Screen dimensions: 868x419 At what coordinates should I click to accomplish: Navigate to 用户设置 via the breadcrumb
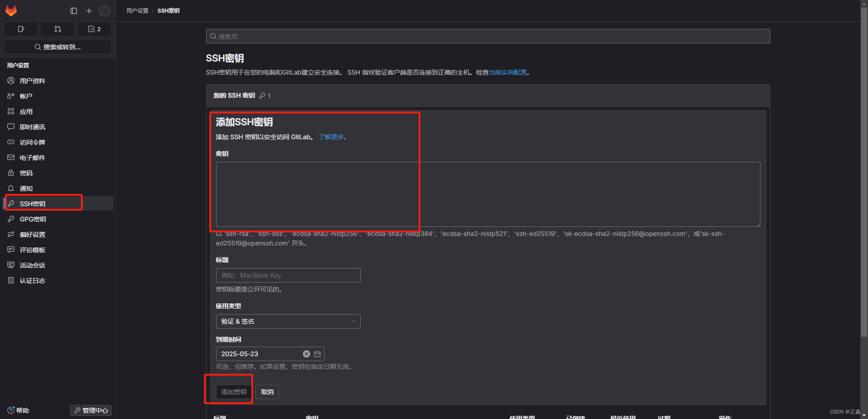tap(137, 10)
